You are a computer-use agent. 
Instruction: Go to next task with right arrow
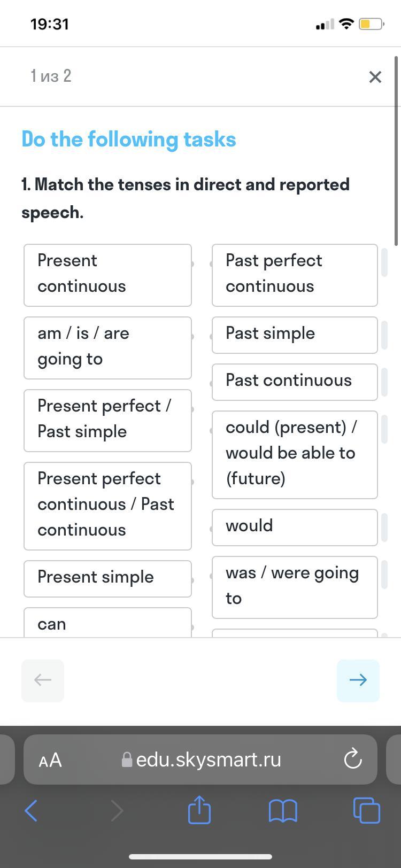(358, 680)
